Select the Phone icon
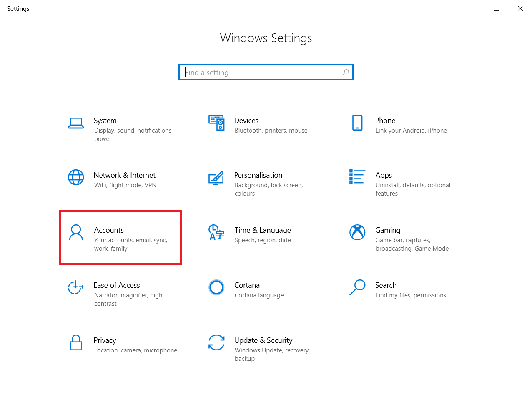The width and height of the screenshot is (532, 410). [357, 123]
